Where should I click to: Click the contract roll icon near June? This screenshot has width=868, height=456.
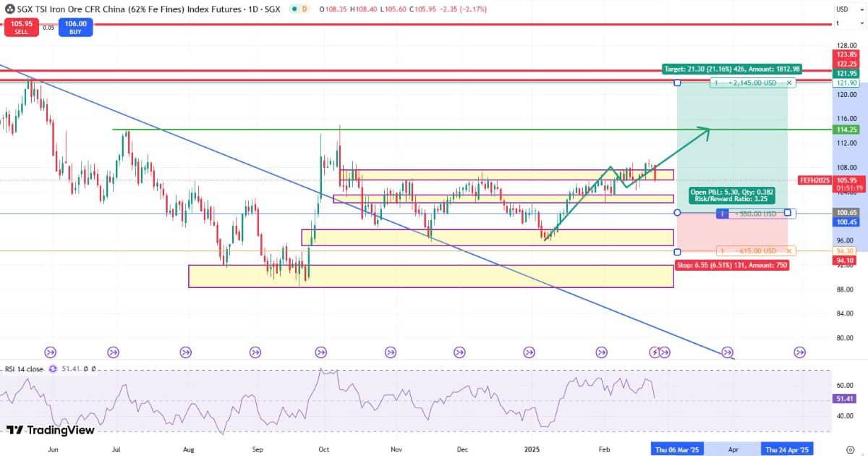[50, 352]
